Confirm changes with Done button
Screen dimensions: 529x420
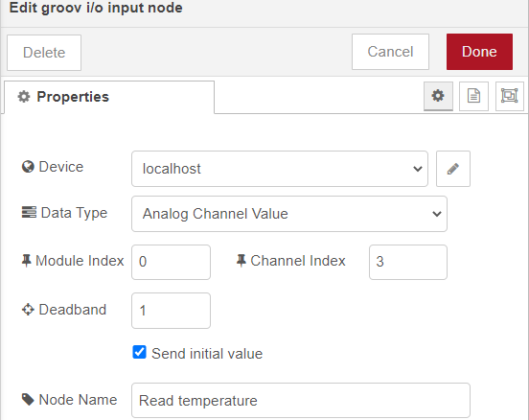click(479, 52)
